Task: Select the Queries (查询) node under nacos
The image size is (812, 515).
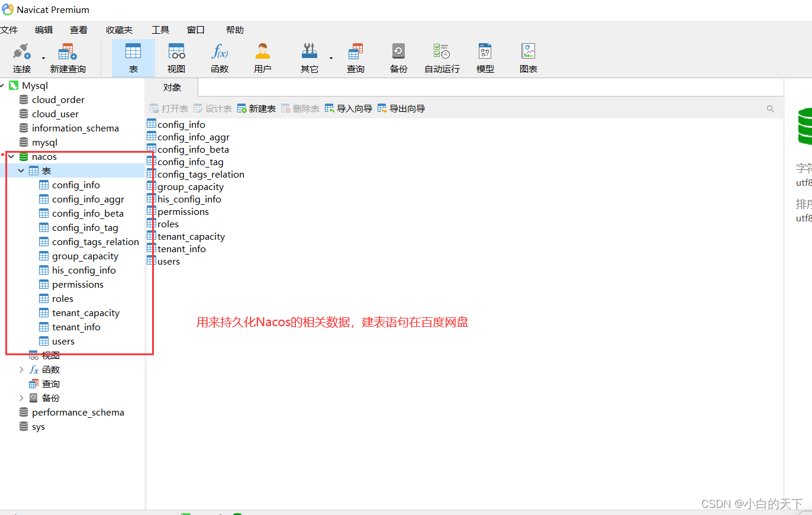Action: 50,384
